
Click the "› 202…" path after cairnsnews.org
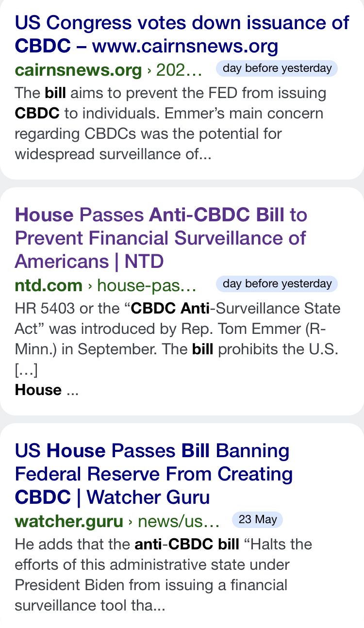coord(174,70)
